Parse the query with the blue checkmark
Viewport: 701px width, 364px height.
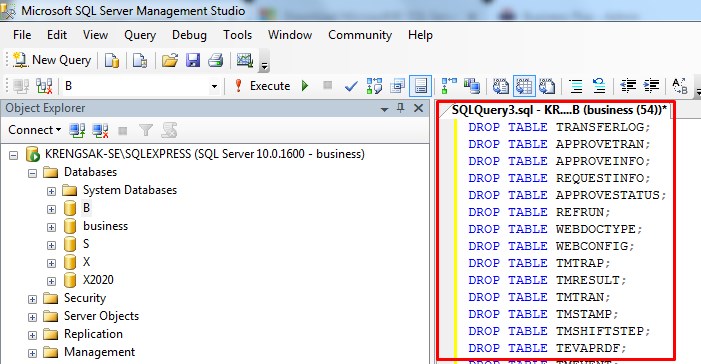[351, 86]
